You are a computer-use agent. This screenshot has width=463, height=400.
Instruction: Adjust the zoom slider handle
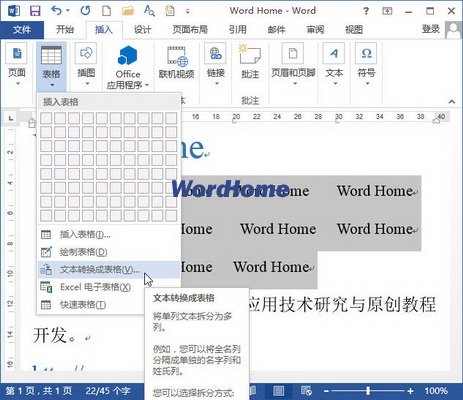point(368,391)
